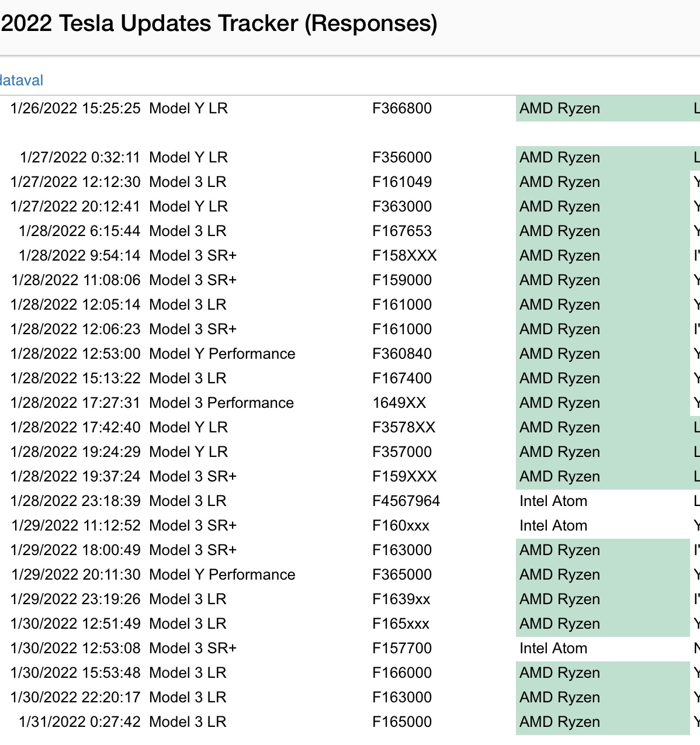Select timestamp cell 1/29/2022 23:19:26
The image size is (700, 745).
click(75, 599)
